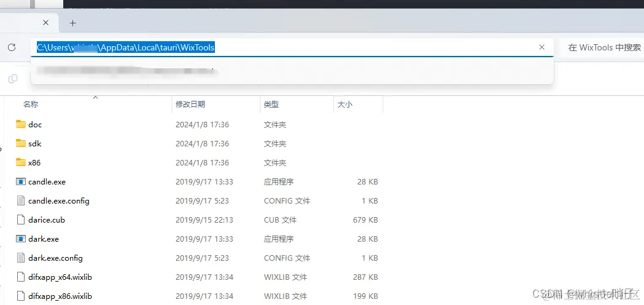Select the dark.exe file name
Image resolution: width=644 pixels, height=305 pixels.
(44, 239)
